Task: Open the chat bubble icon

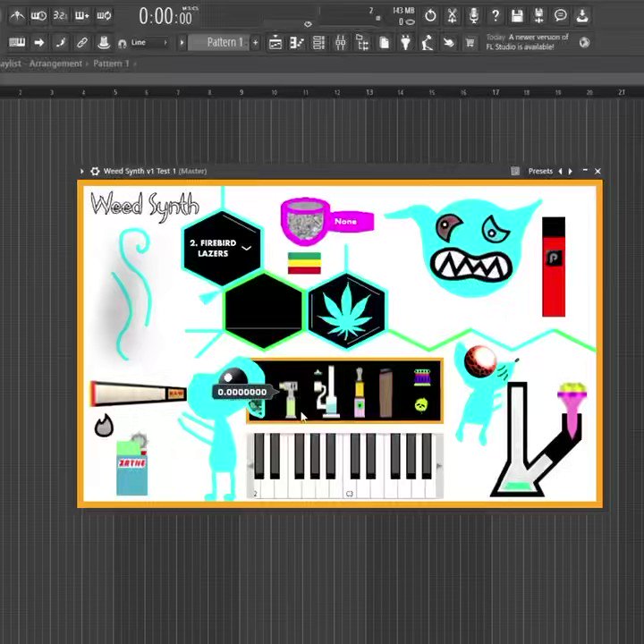Action: pos(561,15)
